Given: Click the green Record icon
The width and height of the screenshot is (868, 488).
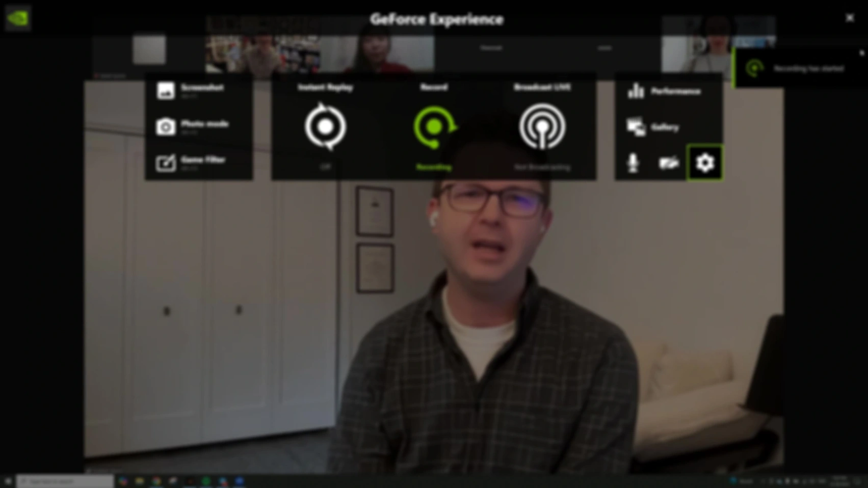Looking at the screenshot, I should coord(434,127).
